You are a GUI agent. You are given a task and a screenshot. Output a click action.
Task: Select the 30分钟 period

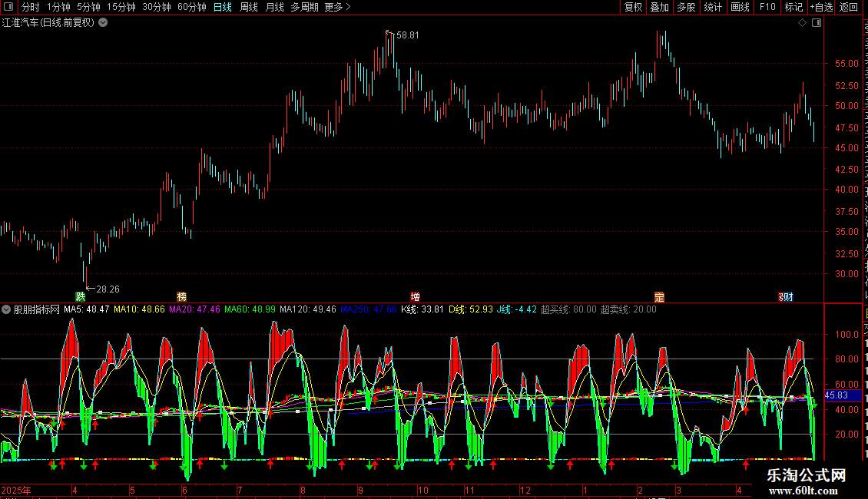(x=157, y=7)
